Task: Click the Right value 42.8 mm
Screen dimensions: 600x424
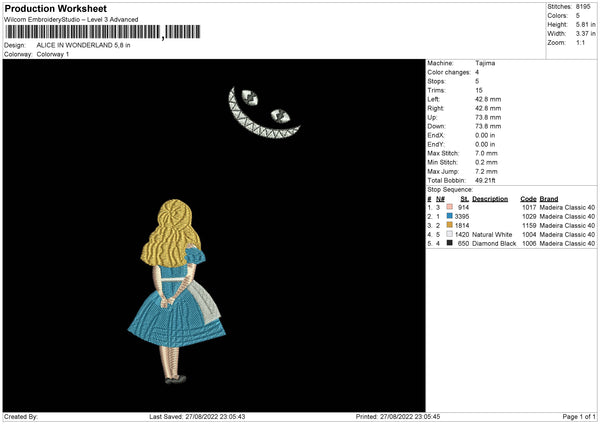Action: 488,108
